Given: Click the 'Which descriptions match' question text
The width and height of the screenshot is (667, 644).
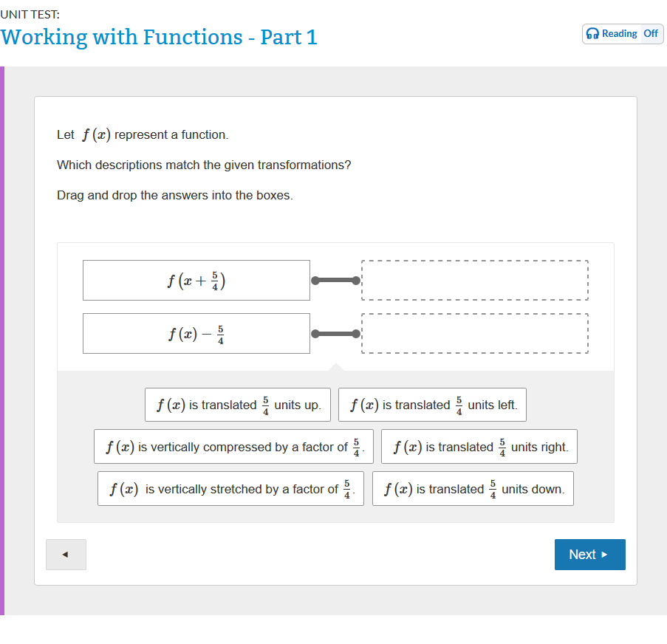Looking at the screenshot, I should (x=204, y=165).
